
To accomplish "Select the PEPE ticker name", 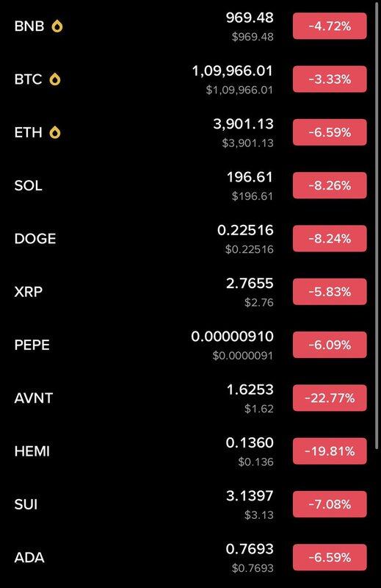I will (x=32, y=345).
